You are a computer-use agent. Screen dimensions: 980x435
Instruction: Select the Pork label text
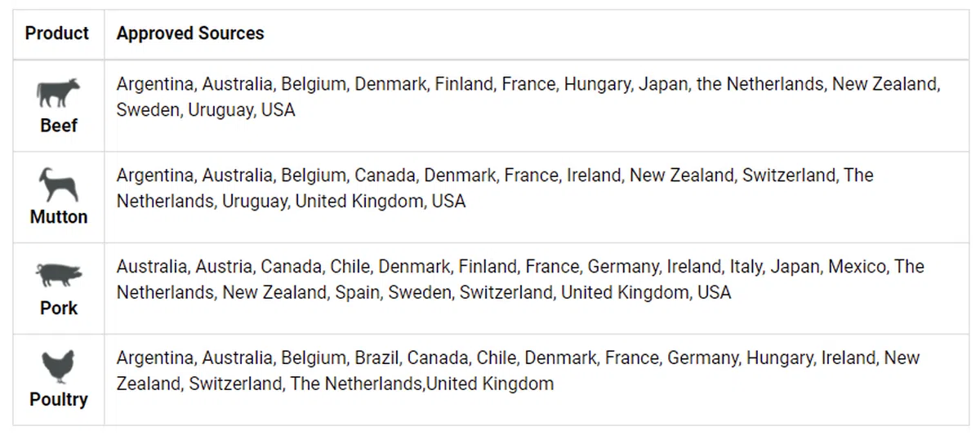pyautogui.click(x=59, y=308)
